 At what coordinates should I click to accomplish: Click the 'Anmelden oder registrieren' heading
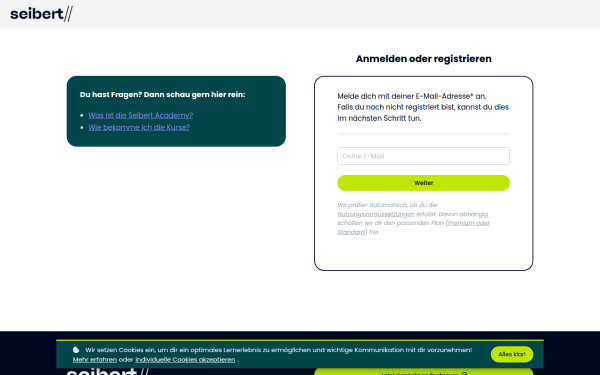424,59
